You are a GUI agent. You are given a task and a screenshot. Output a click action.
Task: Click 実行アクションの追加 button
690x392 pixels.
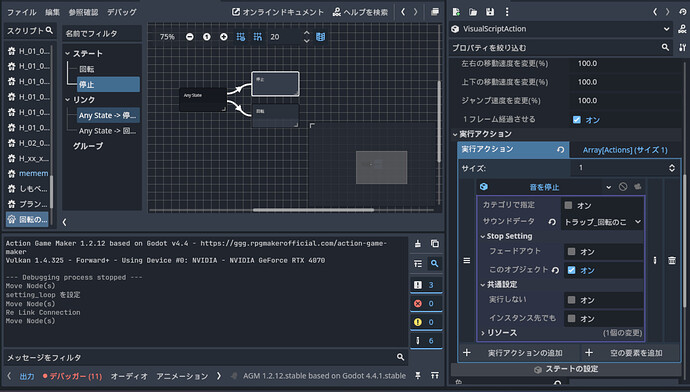[x=519, y=353]
